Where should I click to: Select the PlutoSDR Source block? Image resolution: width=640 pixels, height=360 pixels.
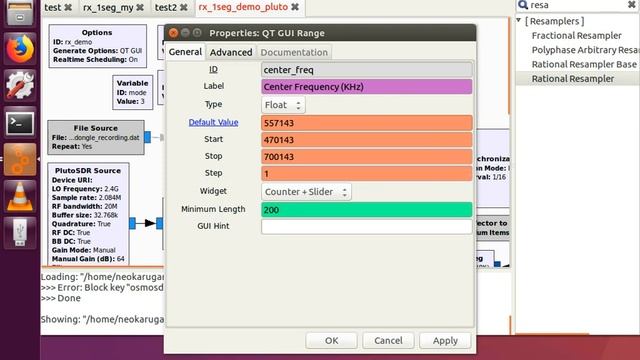[88, 214]
